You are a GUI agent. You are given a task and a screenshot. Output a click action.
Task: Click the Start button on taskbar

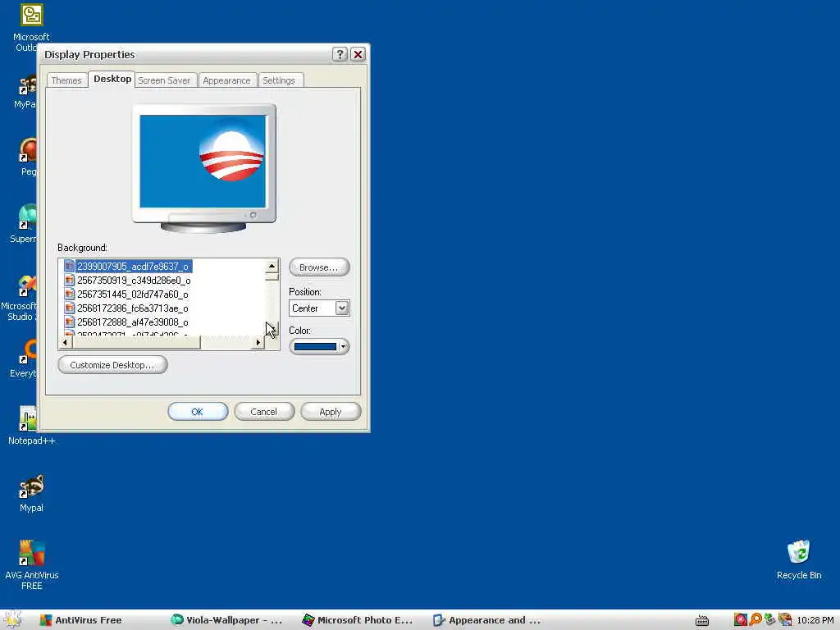[x=12, y=620]
